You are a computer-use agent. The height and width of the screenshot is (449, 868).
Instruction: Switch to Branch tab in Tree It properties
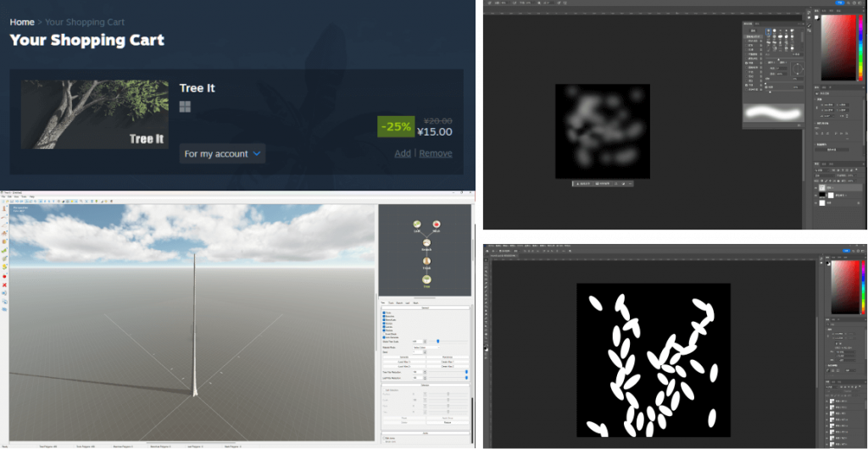click(400, 303)
